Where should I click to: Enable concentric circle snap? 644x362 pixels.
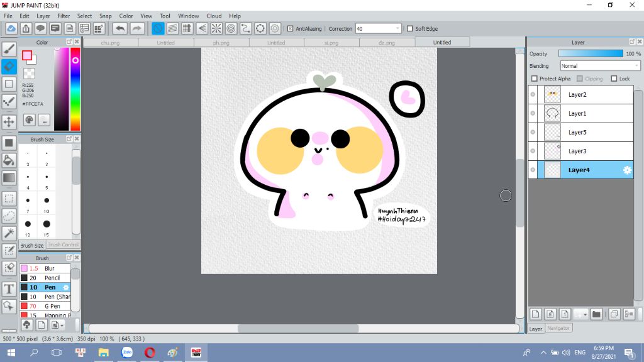[231, 28]
